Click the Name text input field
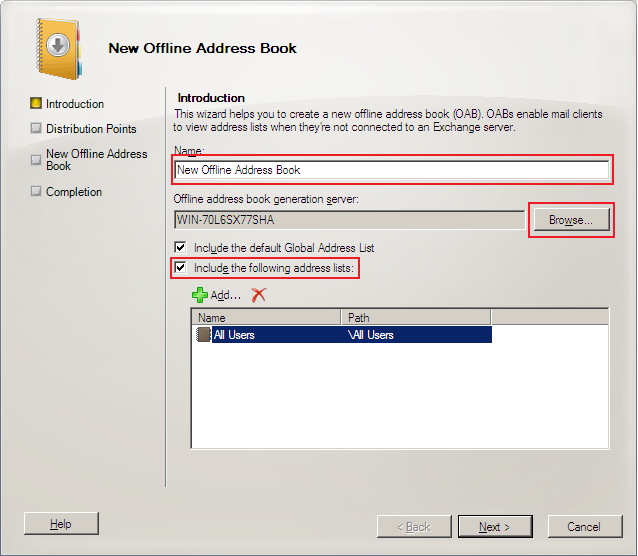Screen dimensions: 638x556 click(392, 170)
